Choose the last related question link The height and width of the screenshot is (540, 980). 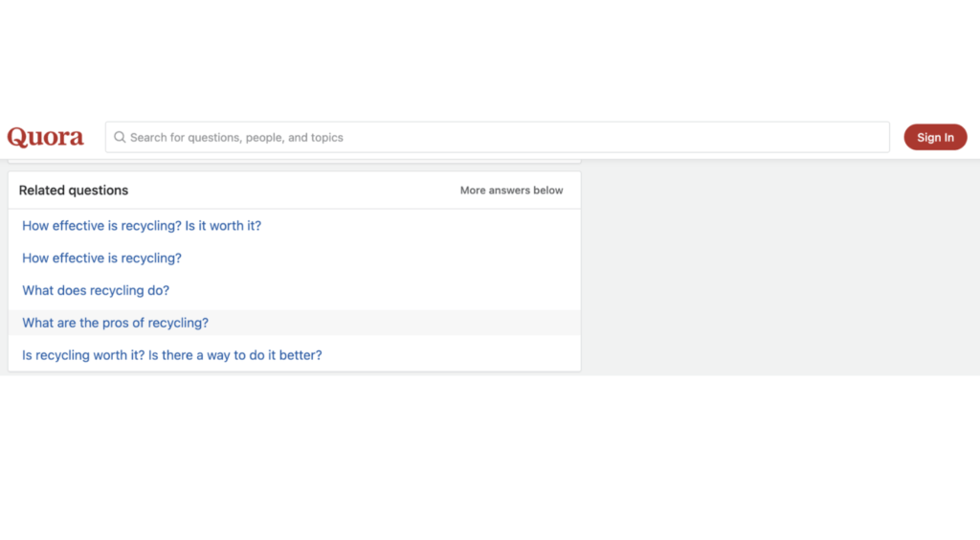pyautogui.click(x=172, y=355)
